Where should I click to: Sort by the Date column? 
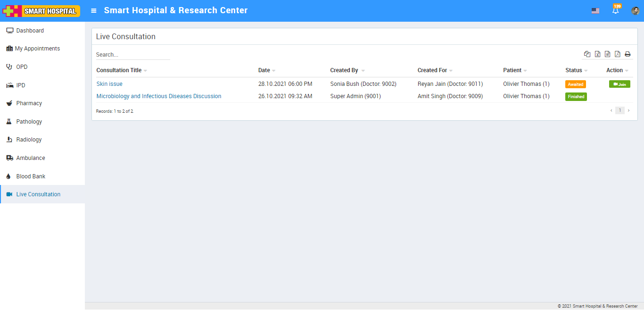(x=264, y=70)
